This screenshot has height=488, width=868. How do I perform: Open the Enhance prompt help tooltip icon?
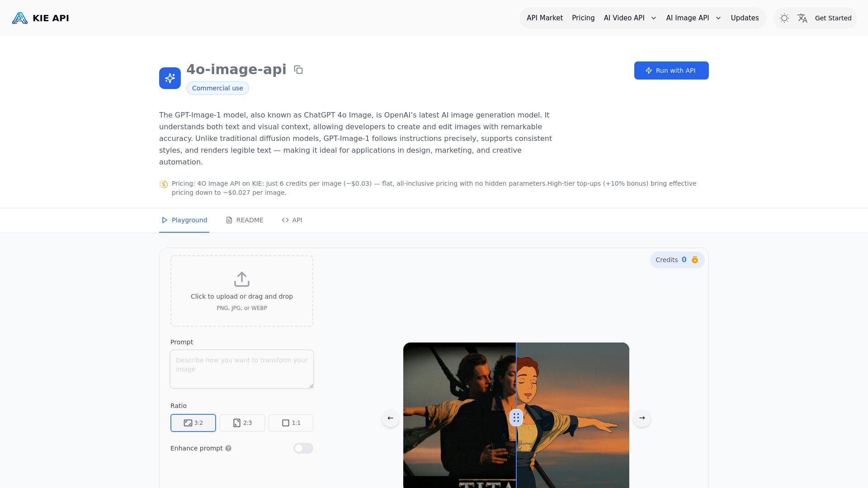tap(228, 448)
